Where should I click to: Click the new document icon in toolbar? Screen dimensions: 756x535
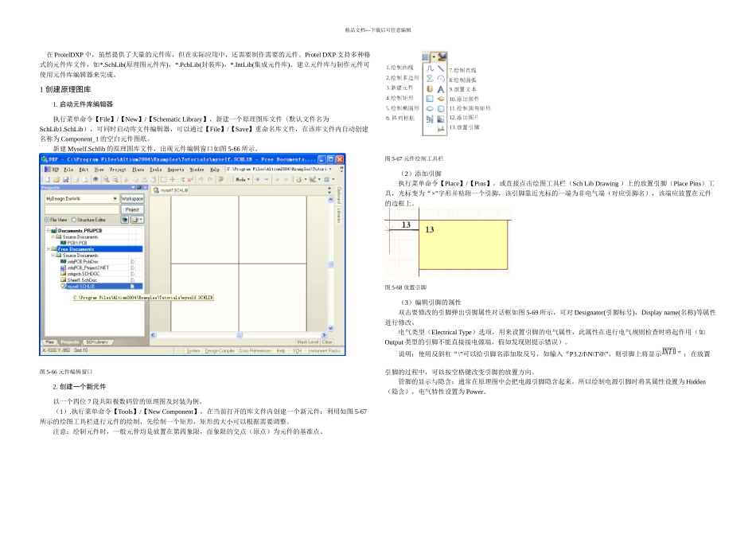48,179
